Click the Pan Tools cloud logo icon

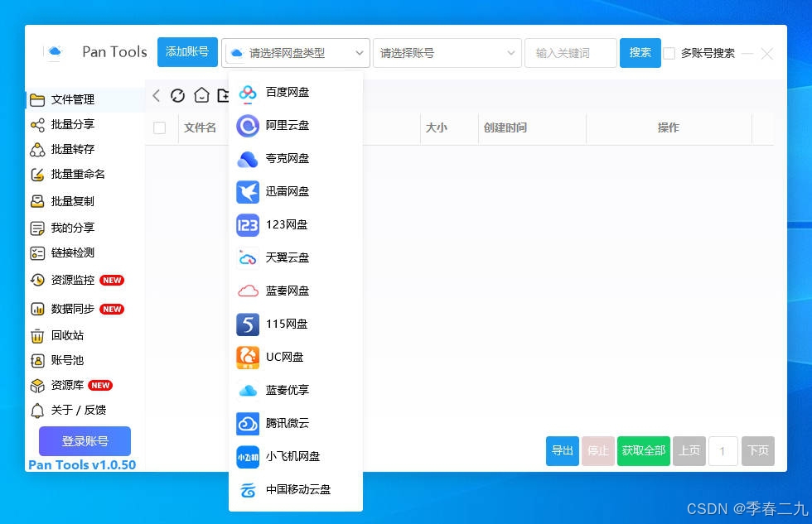pos(55,51)
